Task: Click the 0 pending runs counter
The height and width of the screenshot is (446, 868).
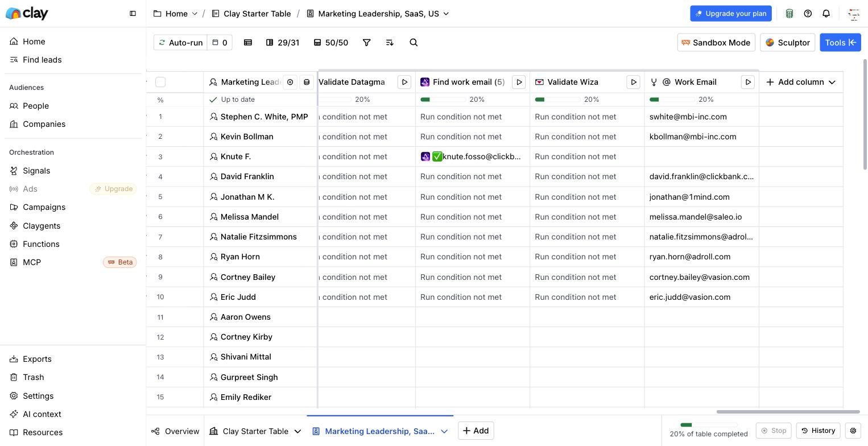Action: click(x=220, y=43)
